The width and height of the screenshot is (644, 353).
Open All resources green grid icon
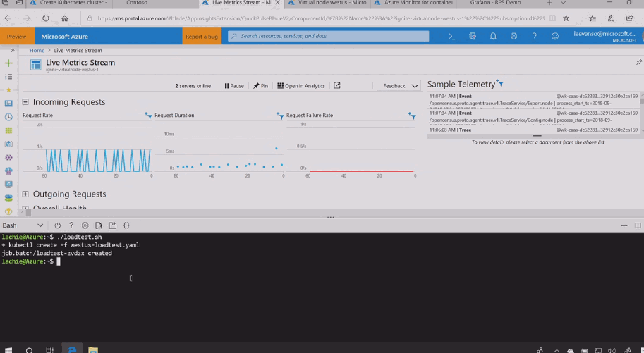point(8,130)
